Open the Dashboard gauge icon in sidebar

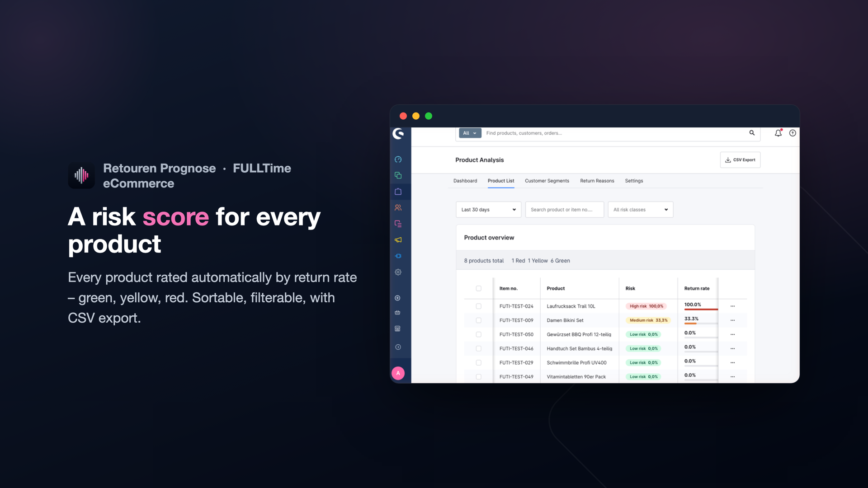pyautogui.click(x=398, y=160)
